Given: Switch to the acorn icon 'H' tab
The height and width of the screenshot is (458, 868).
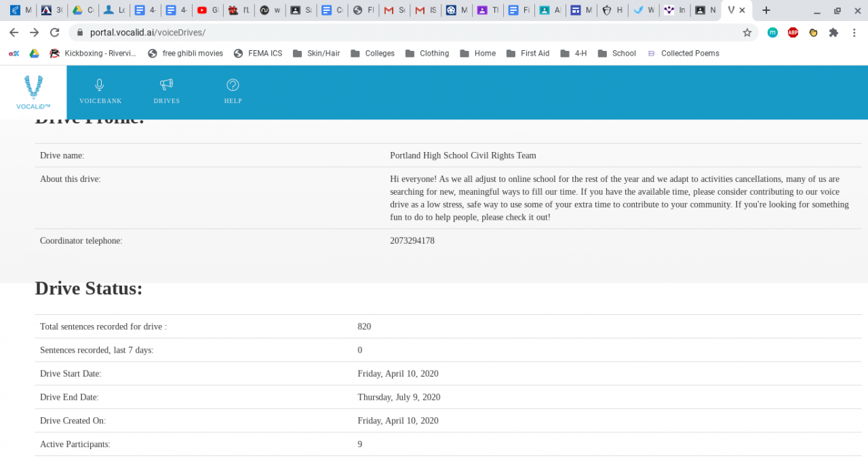Looking at the screenshot, I should coord(612,10).
